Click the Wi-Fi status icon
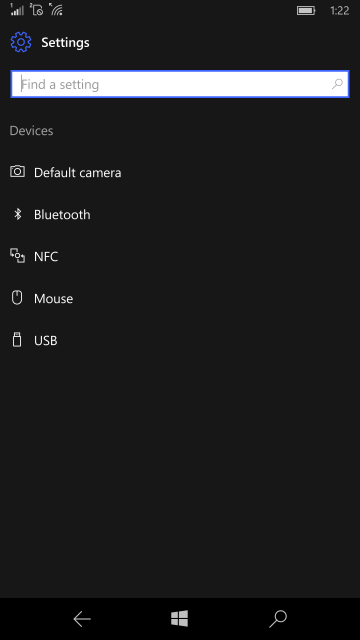 click(56, 9)
